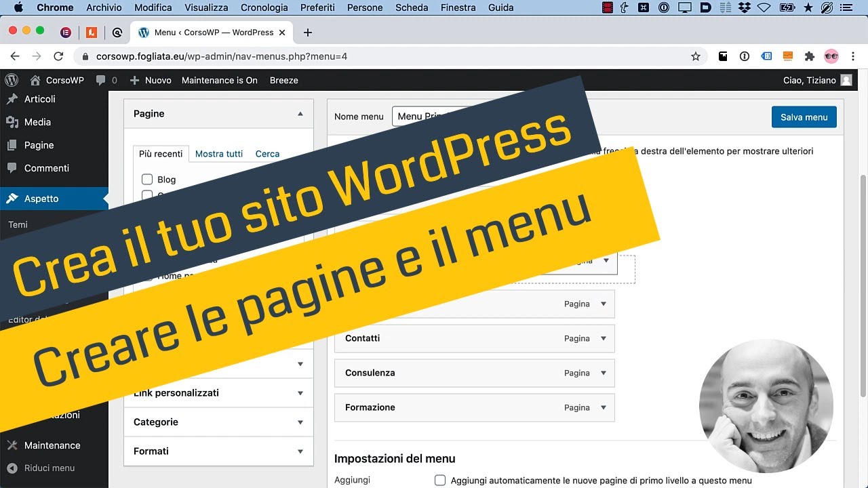Click the page vertical scrollbar
The width and height of the screenshot is (868, 488).
click(x=863, y=285)
